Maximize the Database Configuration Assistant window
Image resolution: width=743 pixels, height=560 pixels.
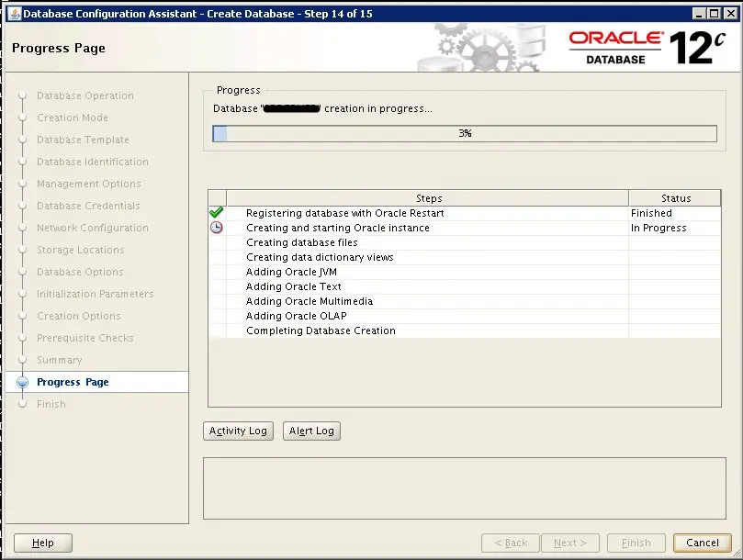tap(715, 14)
